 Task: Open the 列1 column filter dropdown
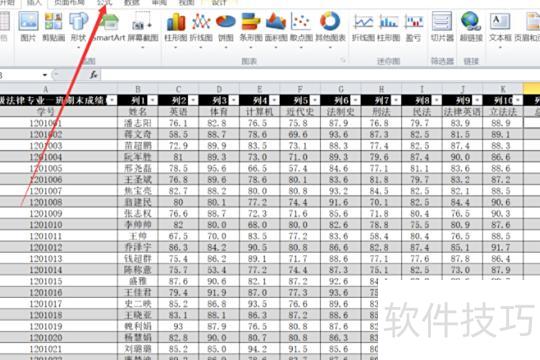[x=153, y=100]
